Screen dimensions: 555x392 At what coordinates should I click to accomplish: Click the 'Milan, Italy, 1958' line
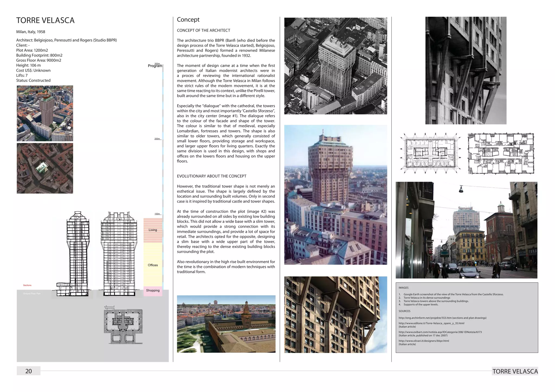(x=31, y=32)
